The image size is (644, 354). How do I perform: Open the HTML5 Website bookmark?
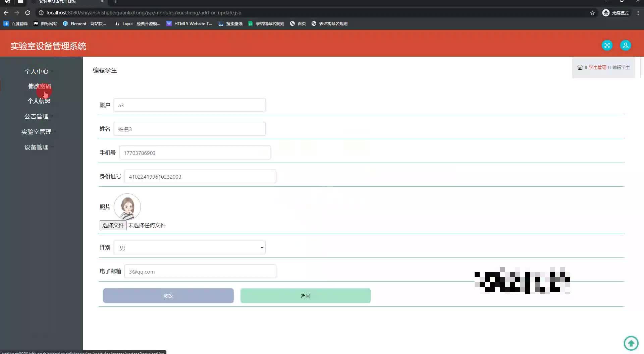189,23
